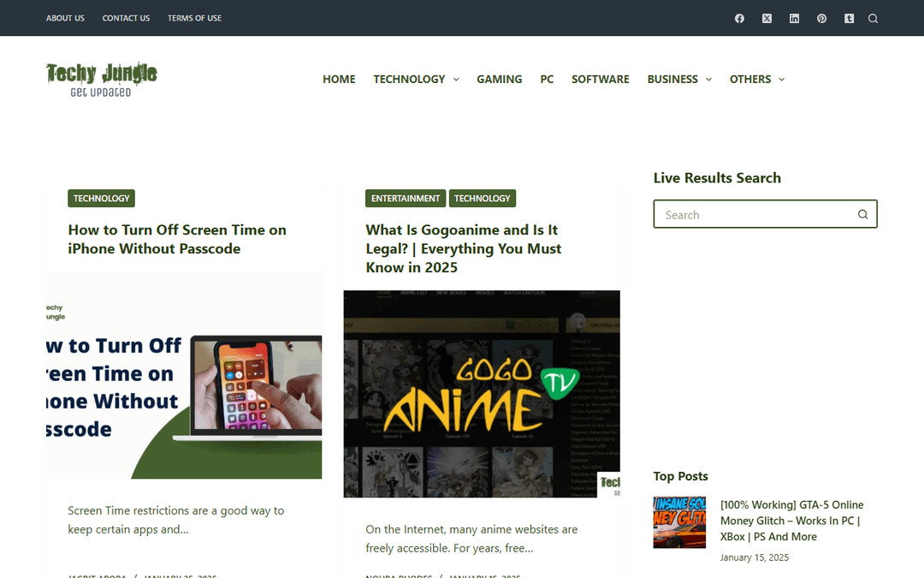
Task: Go to the Home menu item
Action: 339,79
